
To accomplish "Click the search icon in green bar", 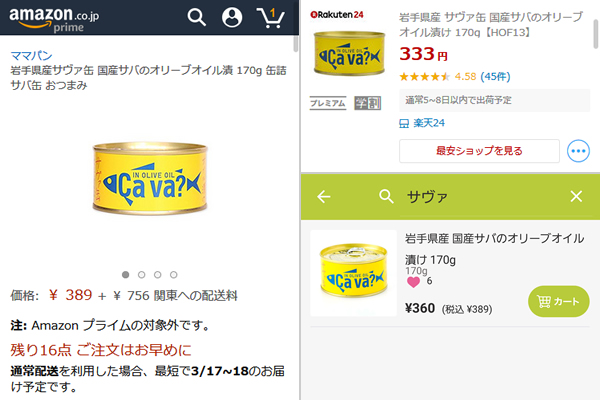I will pyautogui.click(x=387, y=197).
